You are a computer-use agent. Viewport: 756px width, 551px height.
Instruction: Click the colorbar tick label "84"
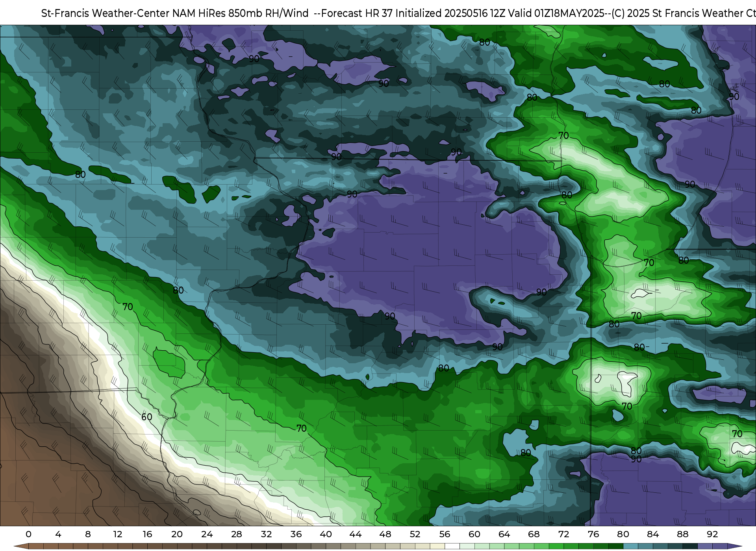[653, 534]
